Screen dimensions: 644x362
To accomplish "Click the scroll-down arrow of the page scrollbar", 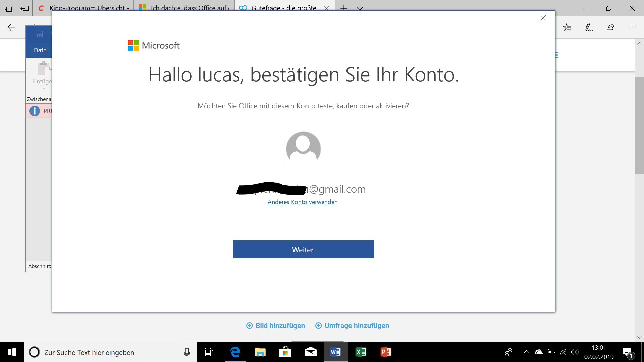I will [640, 338].
